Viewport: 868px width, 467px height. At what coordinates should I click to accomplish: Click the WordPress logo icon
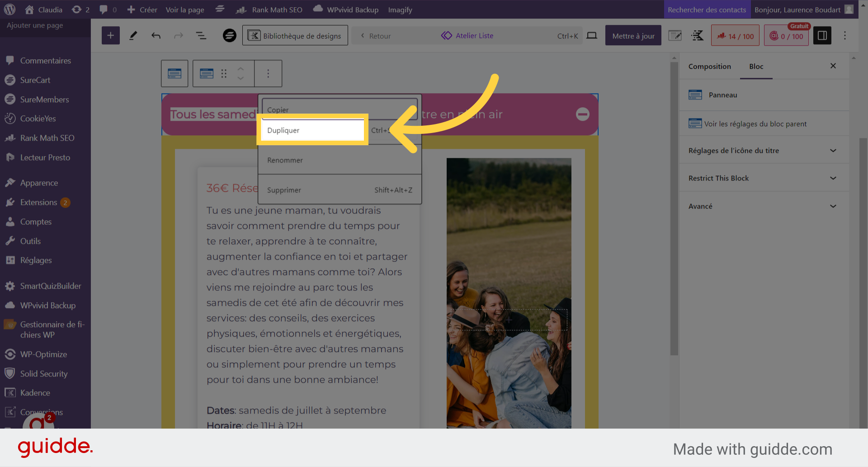click(9, 10)
